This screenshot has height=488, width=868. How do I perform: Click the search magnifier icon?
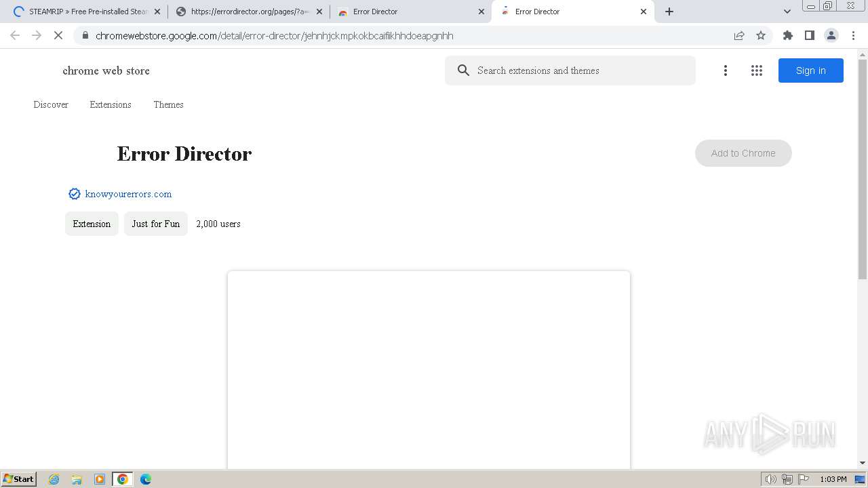[x=463, y=70]
